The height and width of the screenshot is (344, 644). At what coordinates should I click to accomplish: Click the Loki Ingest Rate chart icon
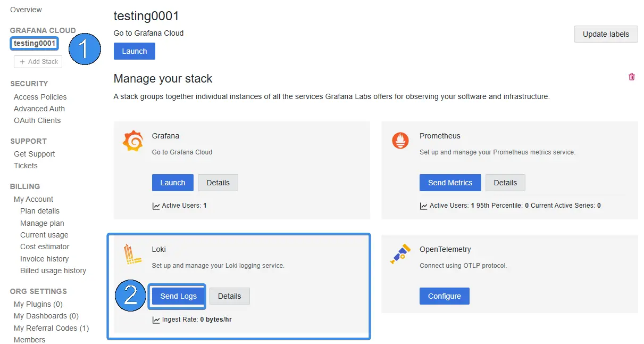[x=156, y=320]
